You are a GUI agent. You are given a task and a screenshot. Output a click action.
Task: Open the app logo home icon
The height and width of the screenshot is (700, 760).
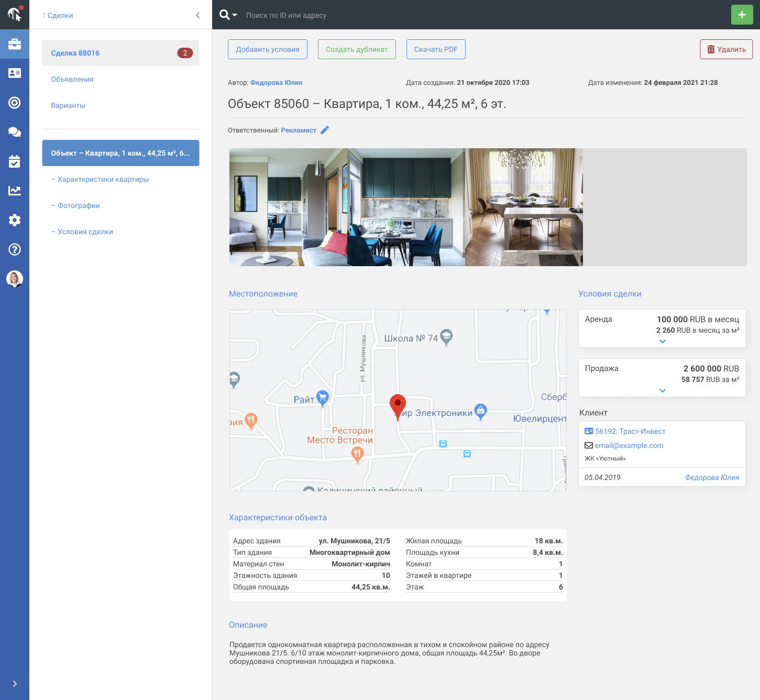pos(15,14)
